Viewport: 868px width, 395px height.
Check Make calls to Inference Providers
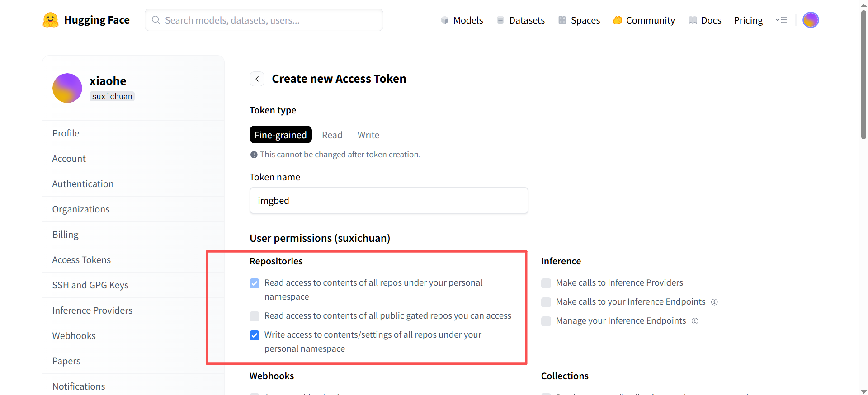(x=546, y=283)
